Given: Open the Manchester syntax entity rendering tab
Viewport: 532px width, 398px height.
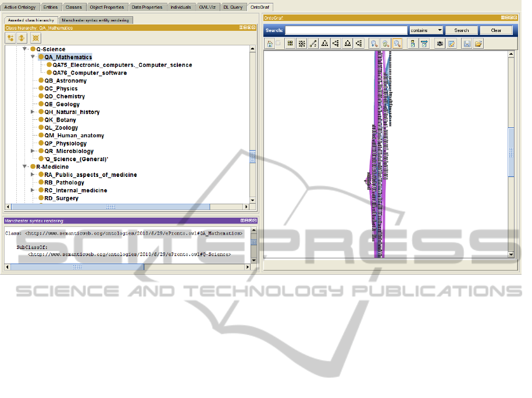Looking at the screenshot, I should click(96, 20).
